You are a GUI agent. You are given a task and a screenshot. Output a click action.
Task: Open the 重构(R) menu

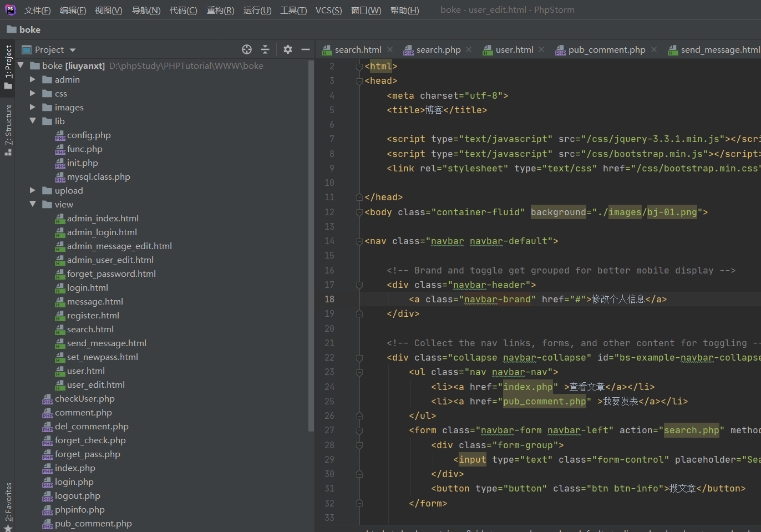pos(220,11)
